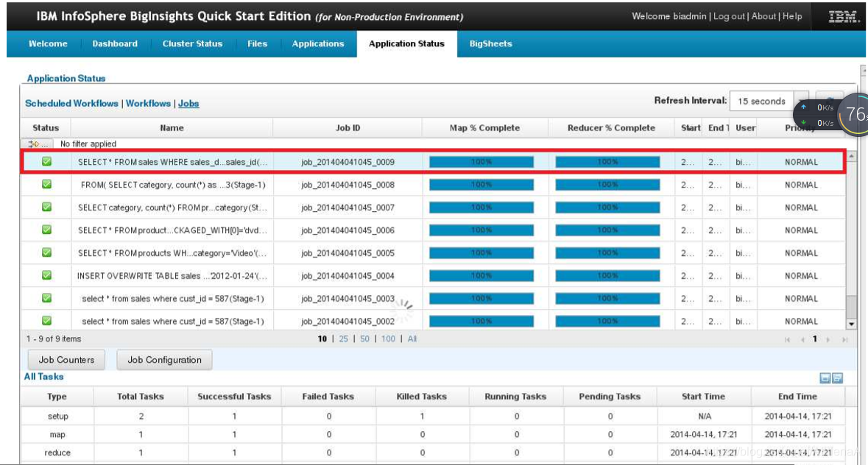Image resolution: width=868 pixels, height=465 pixels.
Task: Select row job_201404041045_0007
Action: click(433, 207)
